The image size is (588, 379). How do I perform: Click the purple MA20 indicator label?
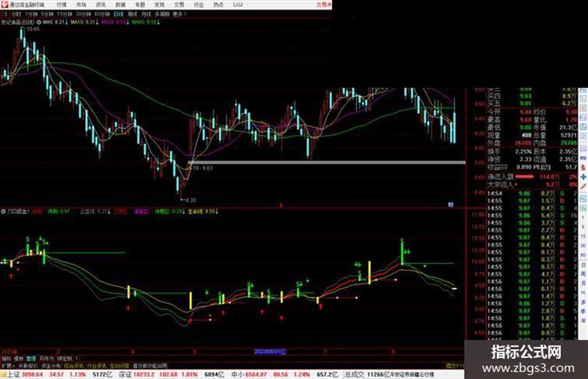[x=114, y=22]
